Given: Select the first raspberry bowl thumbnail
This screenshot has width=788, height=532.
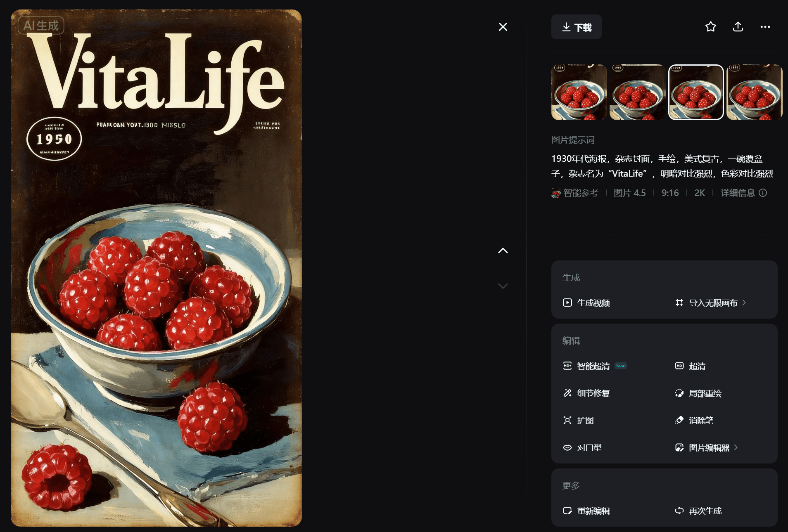Looking at the screenshot, I should click(579, 92).
